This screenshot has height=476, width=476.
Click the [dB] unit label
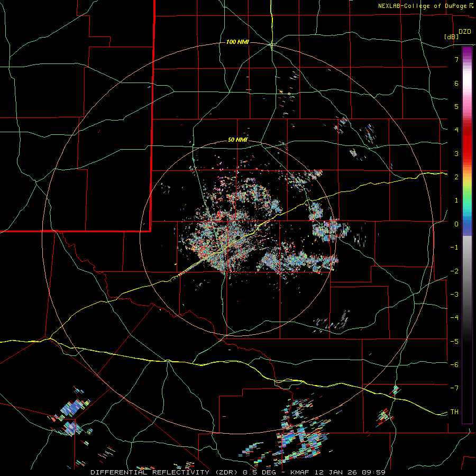pos(451,37)
